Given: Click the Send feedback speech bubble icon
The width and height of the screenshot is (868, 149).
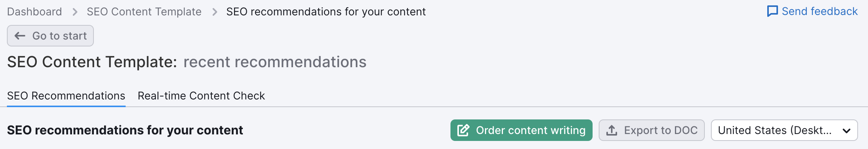Looking at the screenshot, I should (x=773, y=11).
